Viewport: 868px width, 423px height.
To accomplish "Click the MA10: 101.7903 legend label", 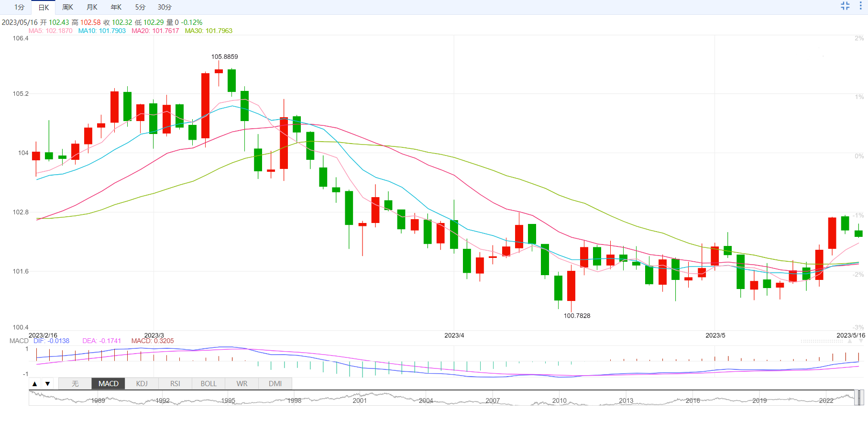I will pos(102,31).
